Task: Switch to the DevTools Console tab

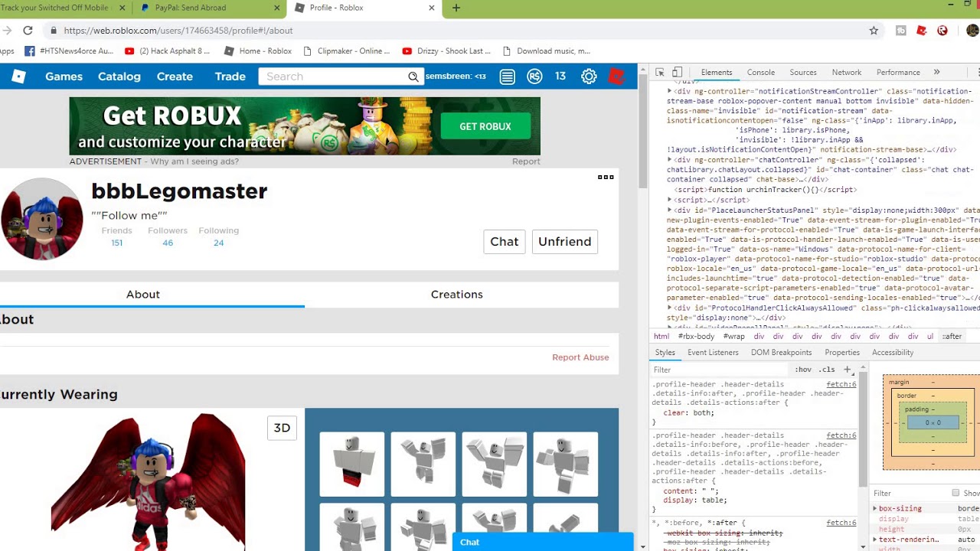Action: tap(761, 72)
